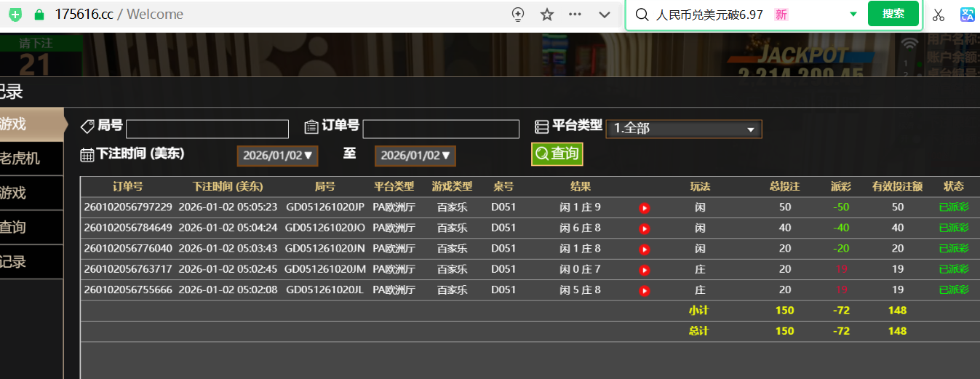This screenshot has width=980, height=379.
Task: Click the green 搜索 search button
Action: coord(893,14)
